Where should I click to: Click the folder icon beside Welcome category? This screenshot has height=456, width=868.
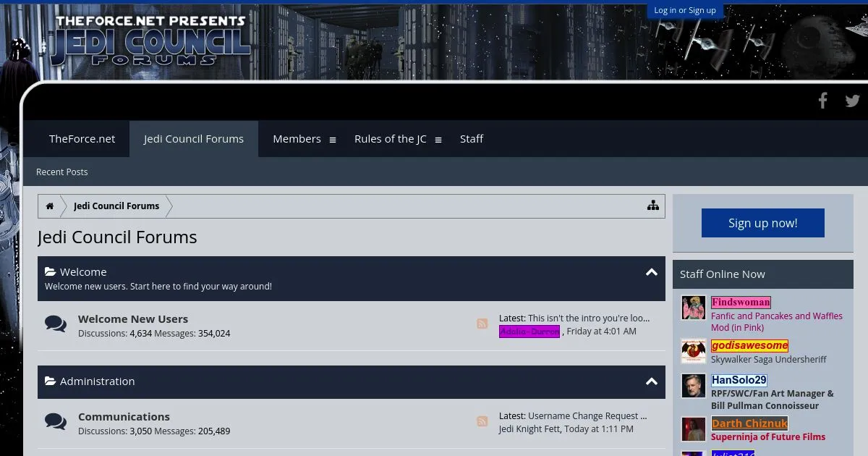point(51,272)
